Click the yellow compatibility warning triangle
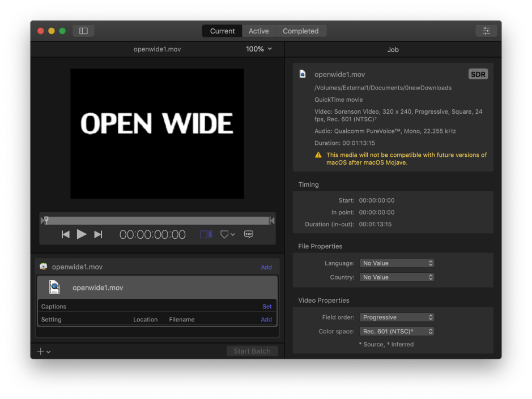The width and height of the screenshot is (532, 399). 318,155
